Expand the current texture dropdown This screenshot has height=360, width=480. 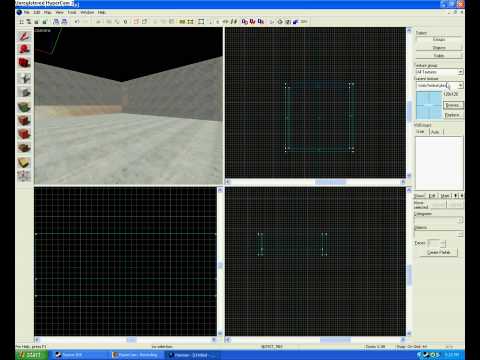[x=460, y=85]
